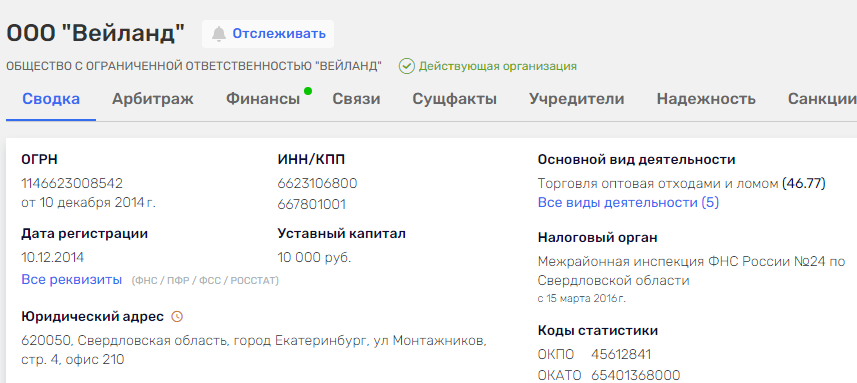Open the Финансы tab

[x=263, y=99]
